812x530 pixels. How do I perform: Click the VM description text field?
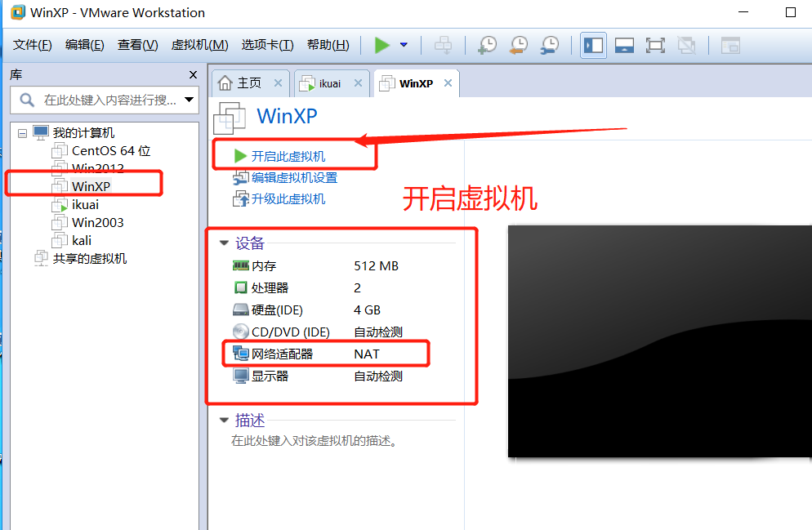pyautogui.click(x=314, y=441)
